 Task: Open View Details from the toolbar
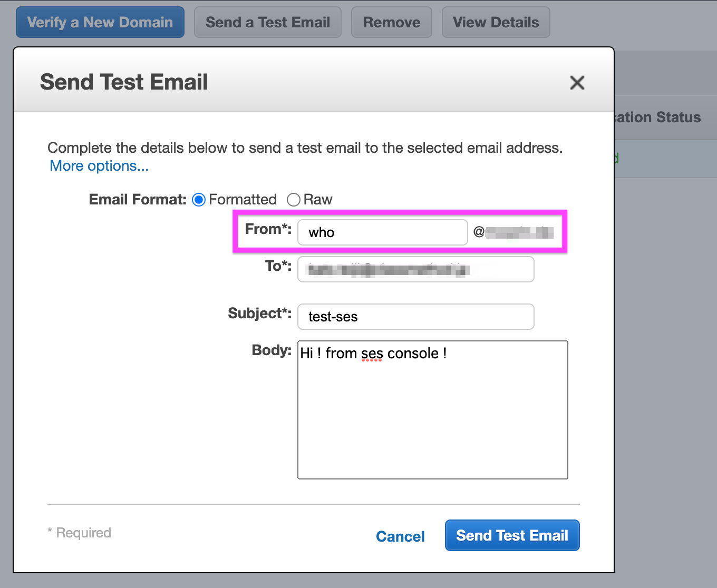click(495, 22)
